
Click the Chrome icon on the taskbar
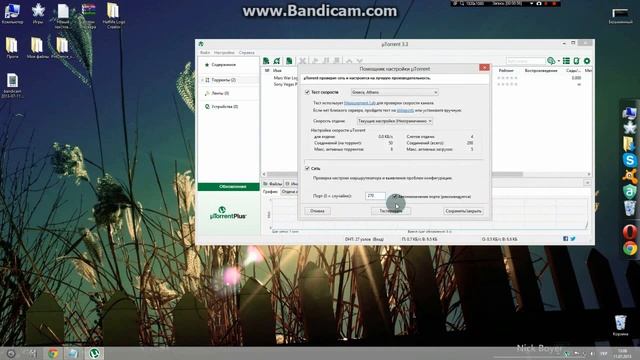53,353
